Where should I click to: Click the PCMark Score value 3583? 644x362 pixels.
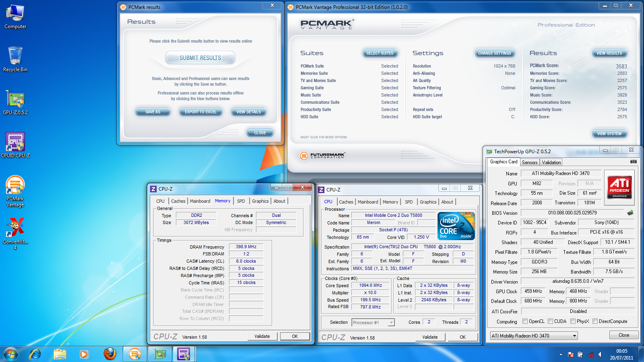pos(621,66)
